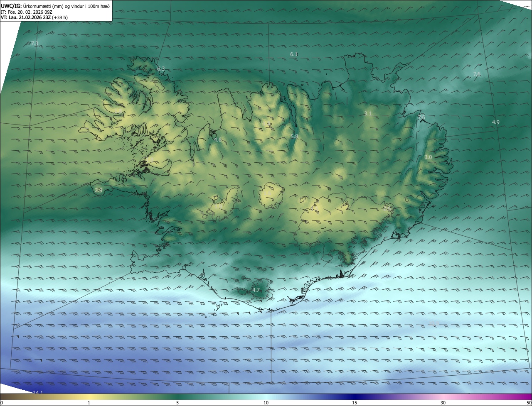Click the 4.7 value near the south coast
Screen dimensions: 532x406
(x=256, y=290)
